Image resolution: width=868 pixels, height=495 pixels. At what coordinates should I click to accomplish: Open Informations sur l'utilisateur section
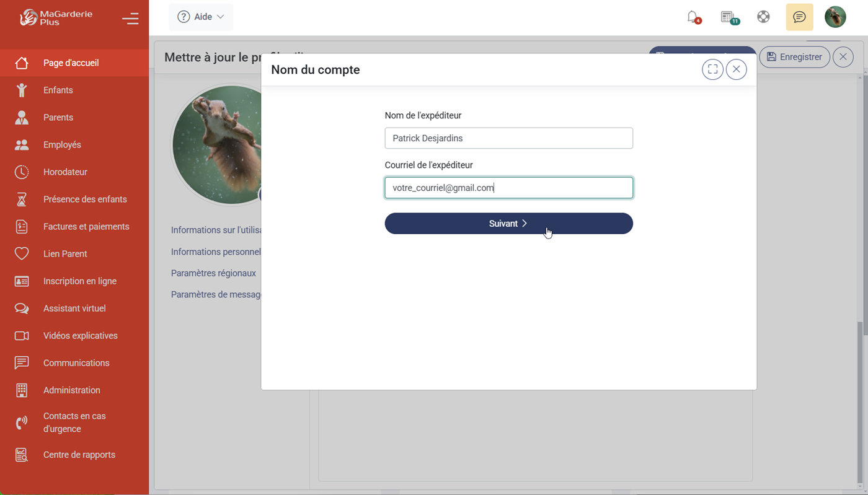216,230
